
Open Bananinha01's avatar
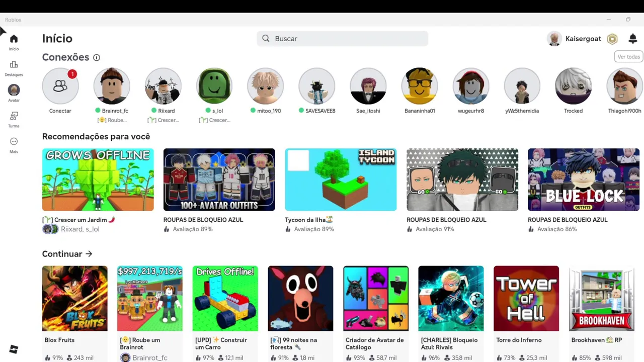420,86
